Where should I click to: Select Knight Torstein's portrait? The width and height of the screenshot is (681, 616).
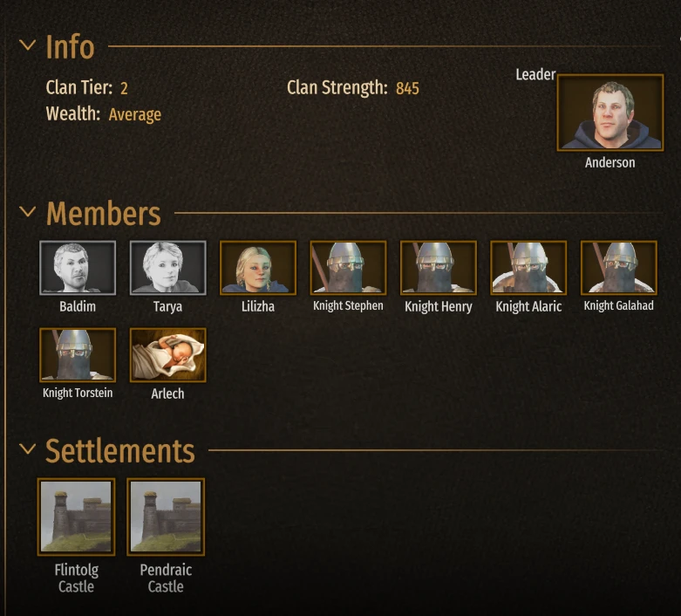click(x=78, y=355)
